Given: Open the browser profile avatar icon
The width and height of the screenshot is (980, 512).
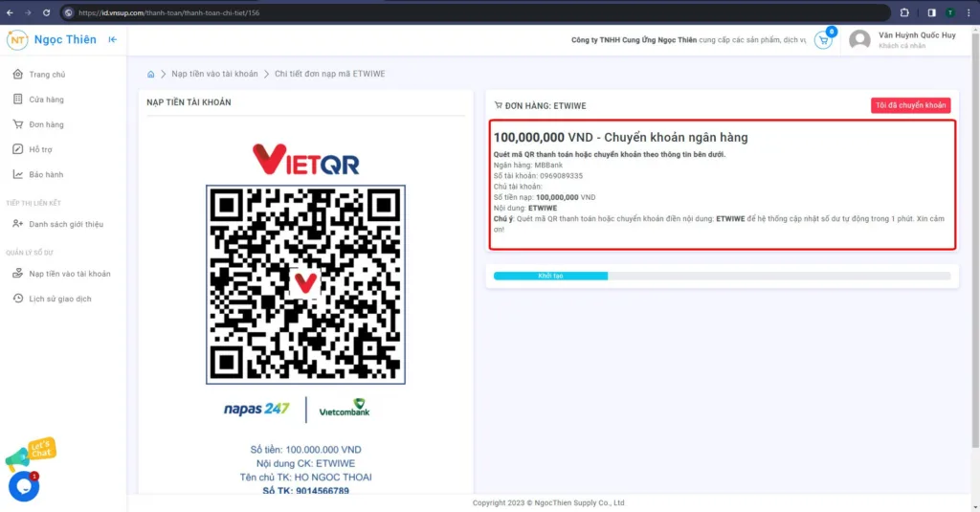Looking at the screenshot, I should [950, 12].
